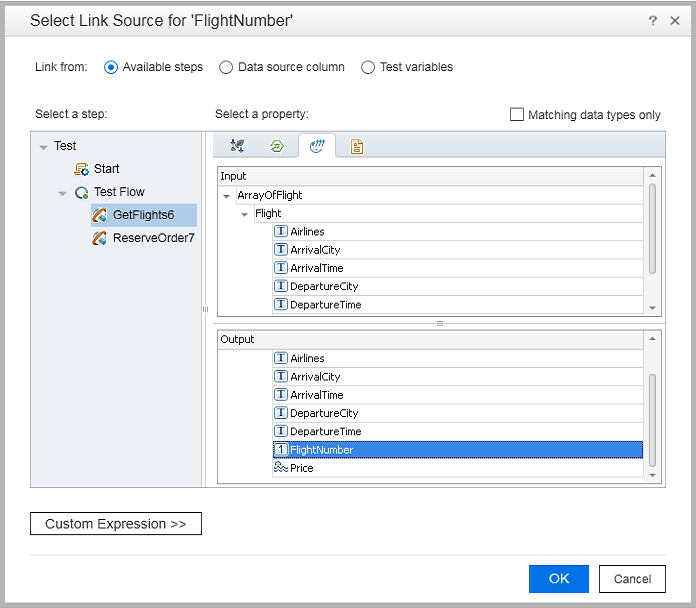Click the DepartureCity output string-type icon
Image resolution: width=696 pixels, height=608 pixels.
281,413
